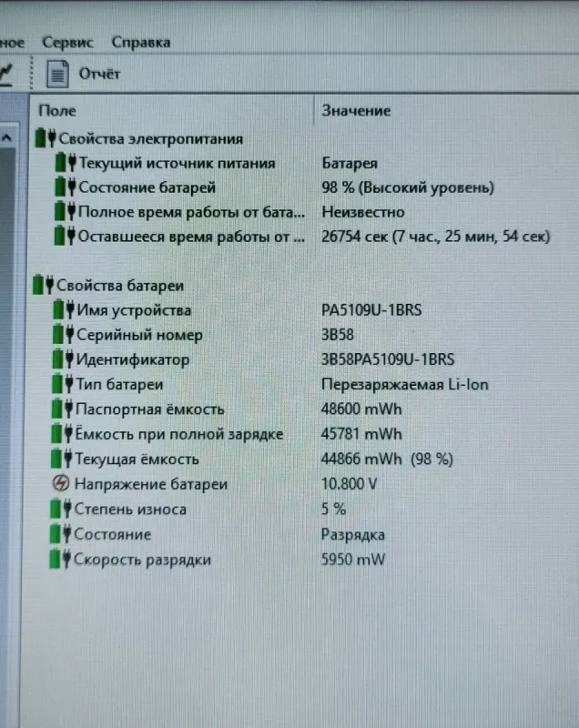Open the Сервис menu
The width and height of the screenshot is (579, 728).
click(67, 42)
